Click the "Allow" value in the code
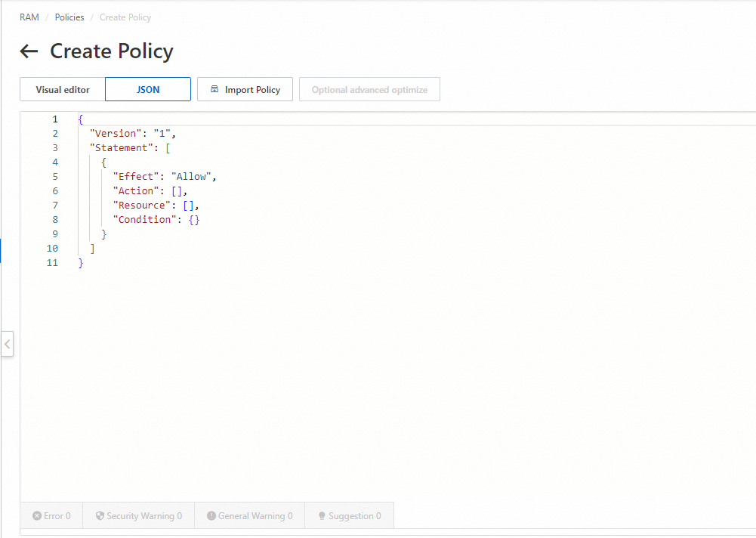 tap(191, 177)
